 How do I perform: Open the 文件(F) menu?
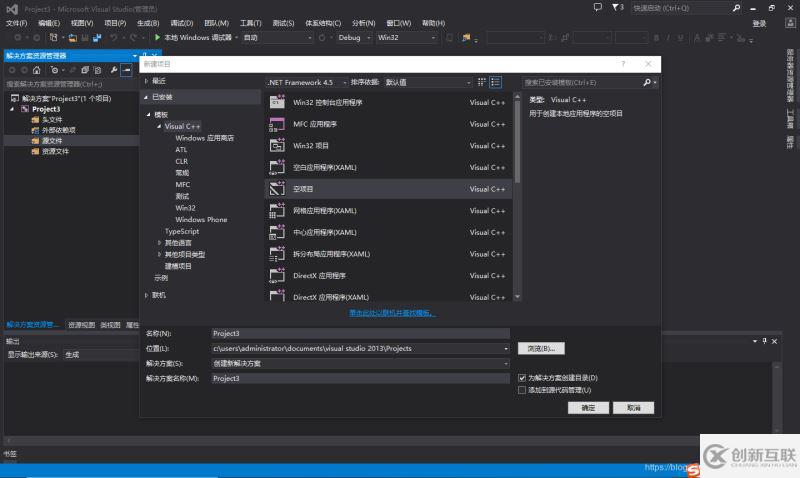(x=16, y=23)
